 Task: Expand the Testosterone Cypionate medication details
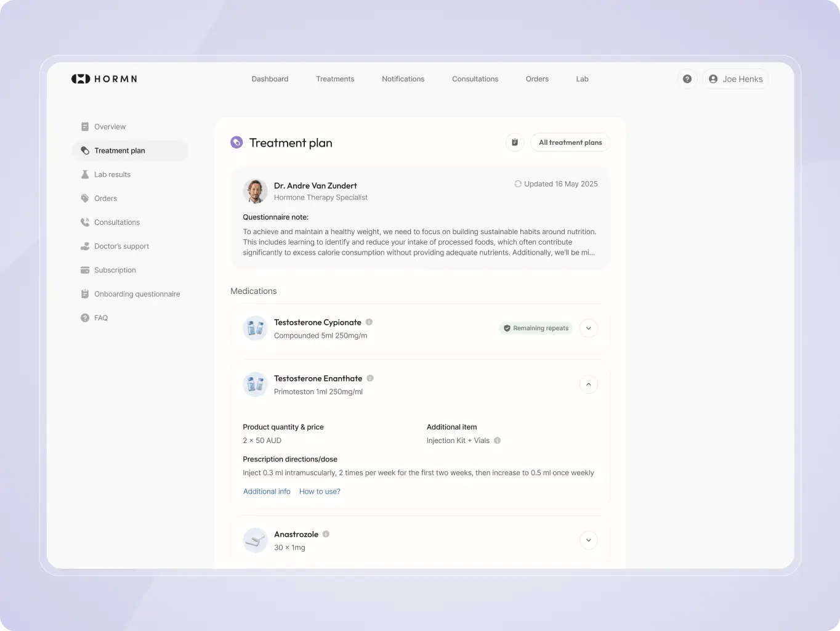588,328
